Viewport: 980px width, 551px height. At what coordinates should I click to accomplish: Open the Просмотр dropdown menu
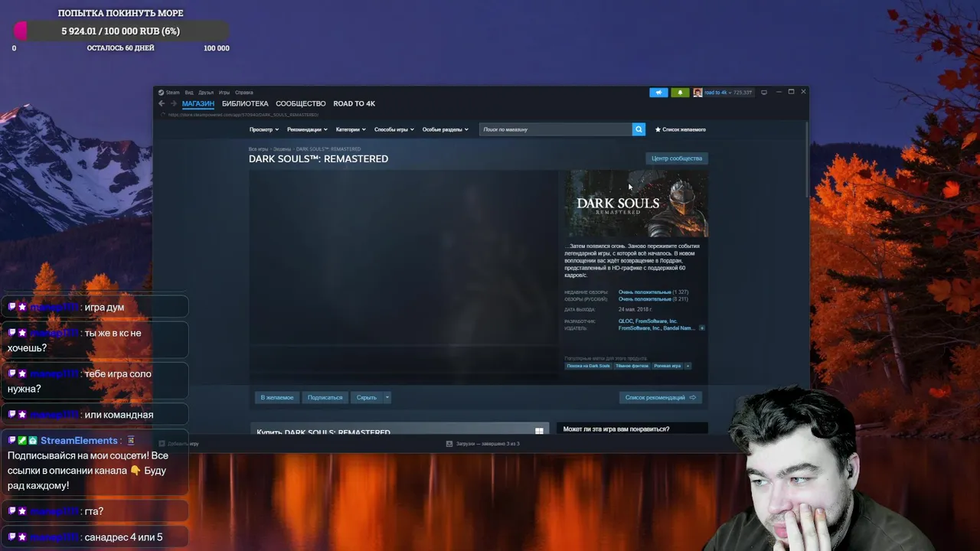(264, 129)
